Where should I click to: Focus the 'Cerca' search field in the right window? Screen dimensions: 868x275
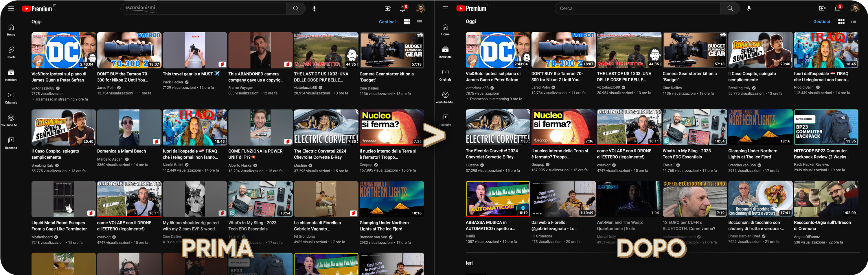[638, 8]
